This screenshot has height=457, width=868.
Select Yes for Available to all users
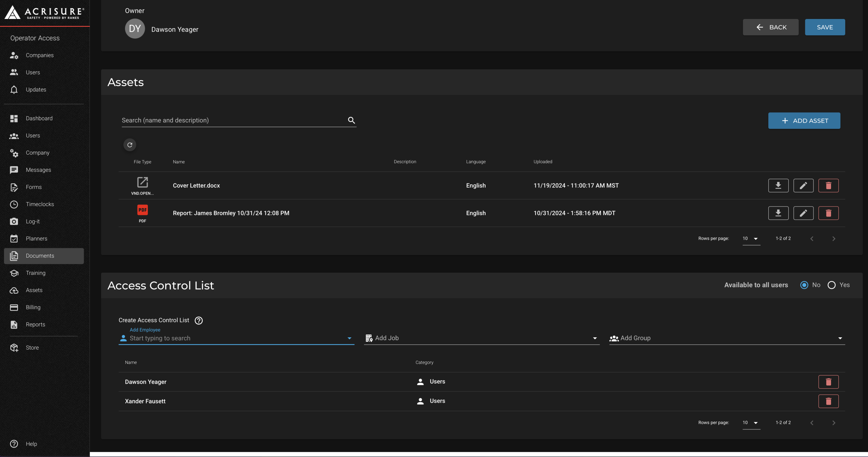(x=831, y=285)
